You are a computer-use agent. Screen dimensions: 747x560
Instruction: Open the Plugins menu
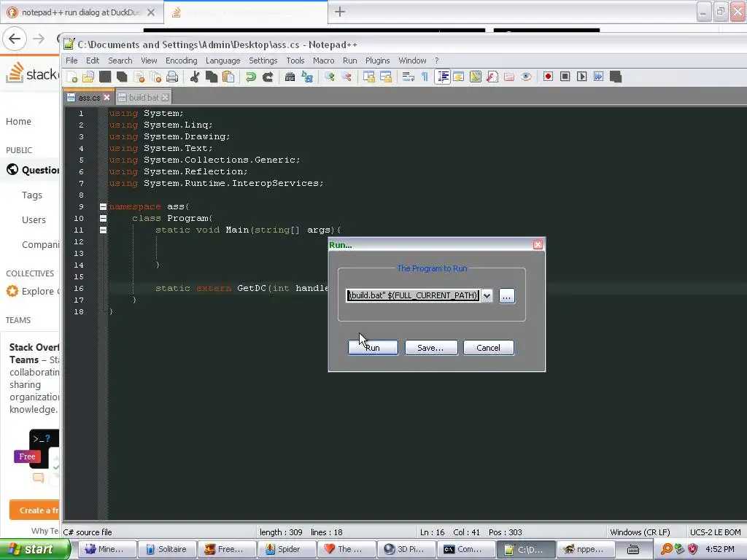(377, 61)
